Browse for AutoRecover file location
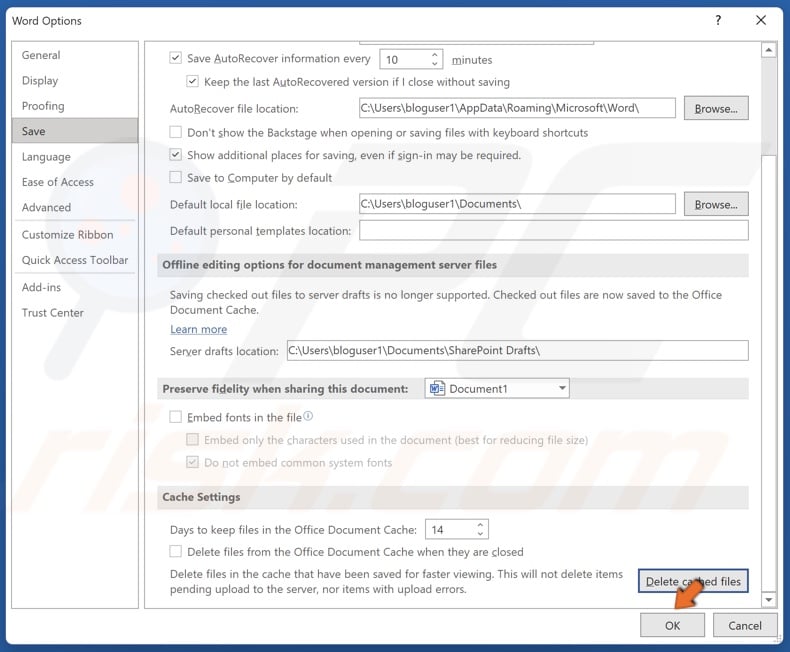The height and width of the screenshot is (652, 790). [x=716, y=108]
